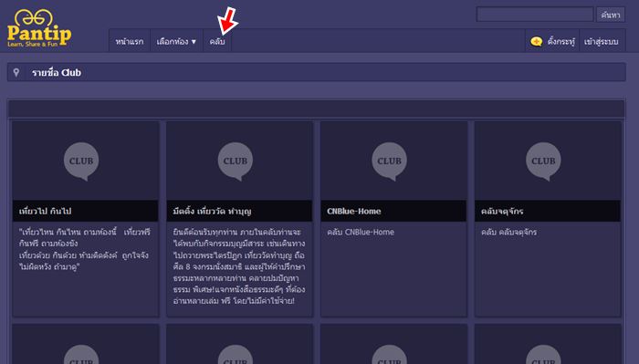Open the เที่ยวไป กินไป club title
Screen dimensions: 639x364
(x=46, y=211)
